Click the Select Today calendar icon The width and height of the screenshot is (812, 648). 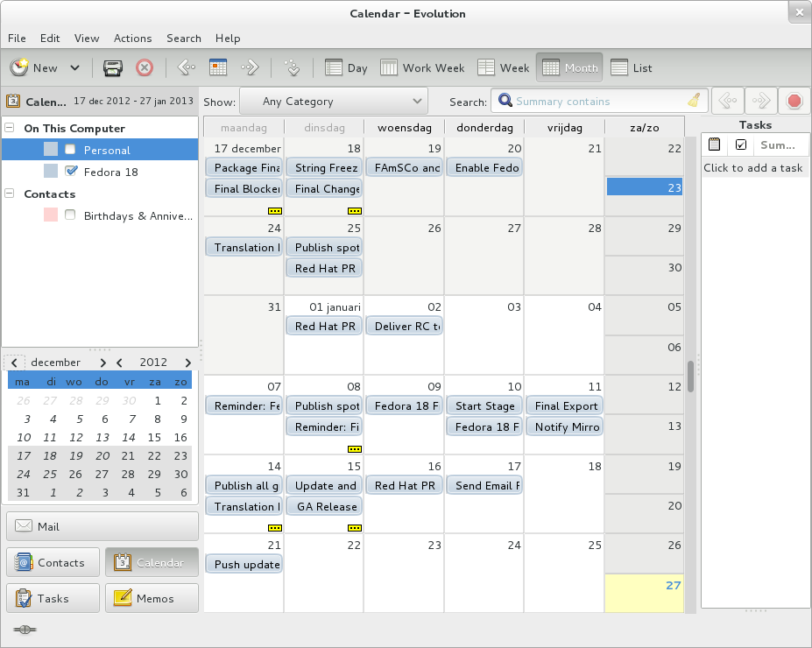218,67
